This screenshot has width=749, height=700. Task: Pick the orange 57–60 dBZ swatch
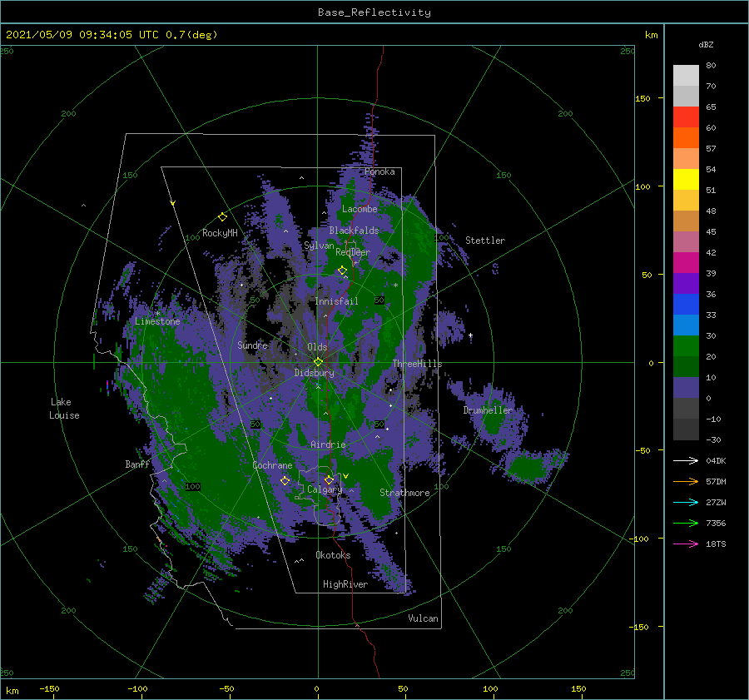click(x=686, y=138)
